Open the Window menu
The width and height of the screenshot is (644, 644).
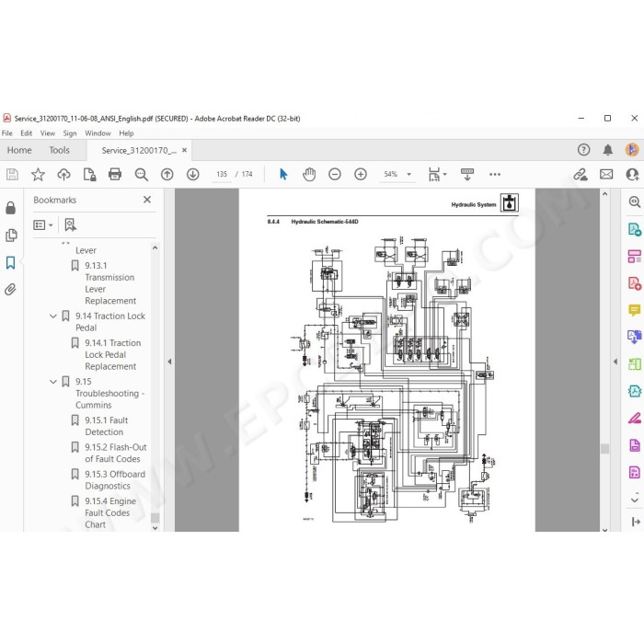click(98, 133)
